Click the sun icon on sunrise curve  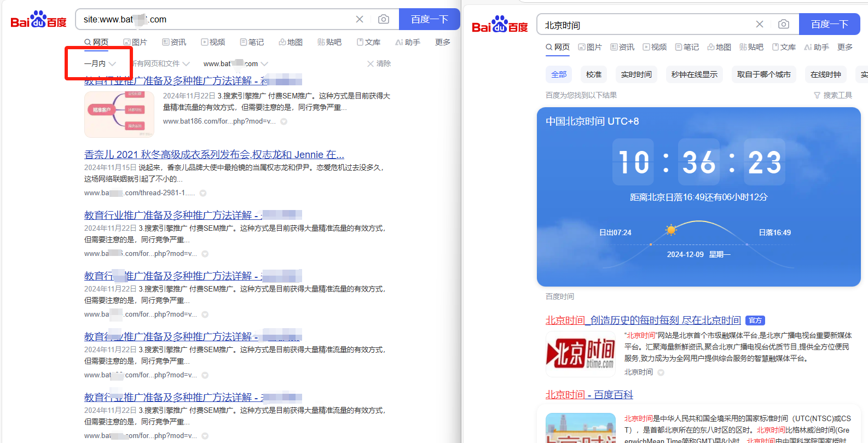(x=671, y=230)
